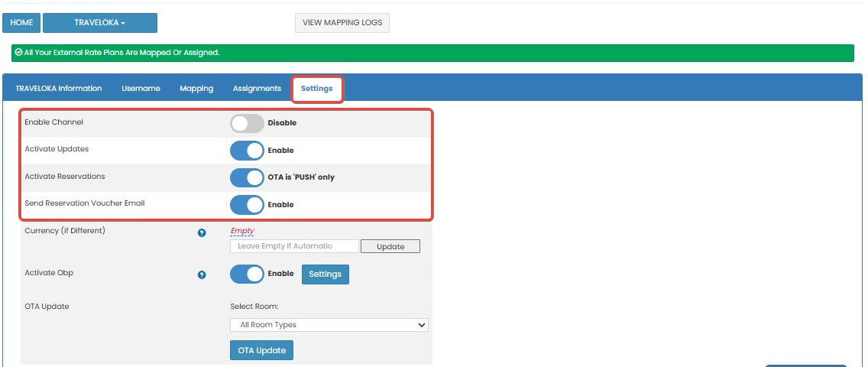Toggle Send Reservation Voucher Email switch

tap(247, 204)
